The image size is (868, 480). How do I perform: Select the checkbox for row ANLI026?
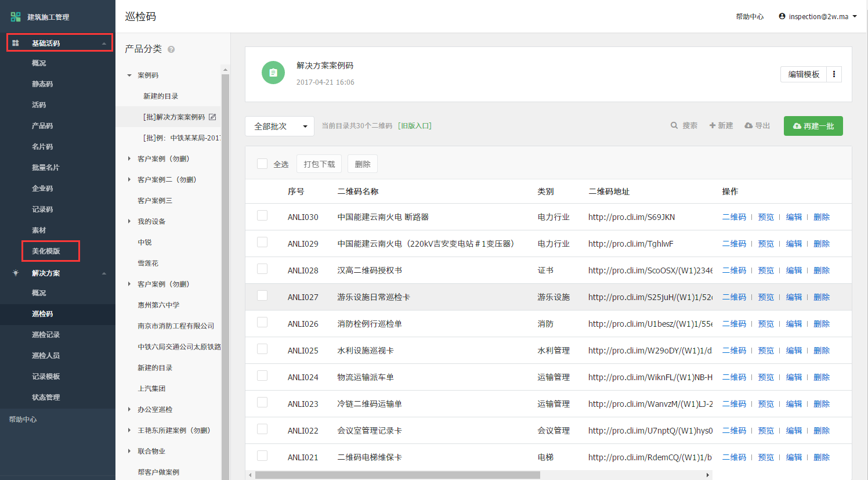tap(262, 323)
